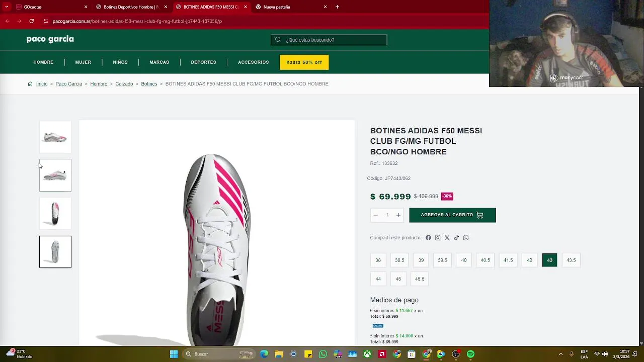Open Spotify from taskbar
644x362 pixels.
pyautogui.click(x=470, y=354)
